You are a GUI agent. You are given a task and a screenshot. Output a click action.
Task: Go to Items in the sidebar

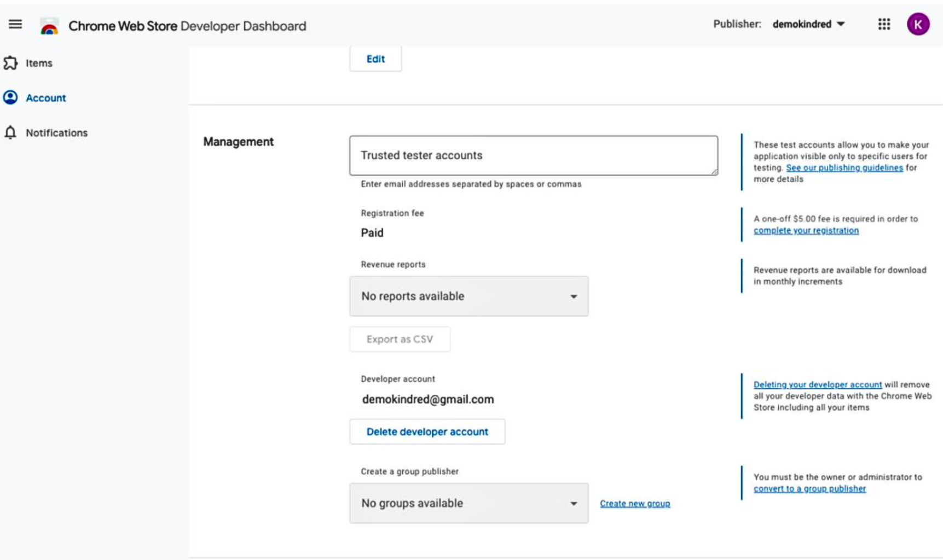[x=39, y=63]
